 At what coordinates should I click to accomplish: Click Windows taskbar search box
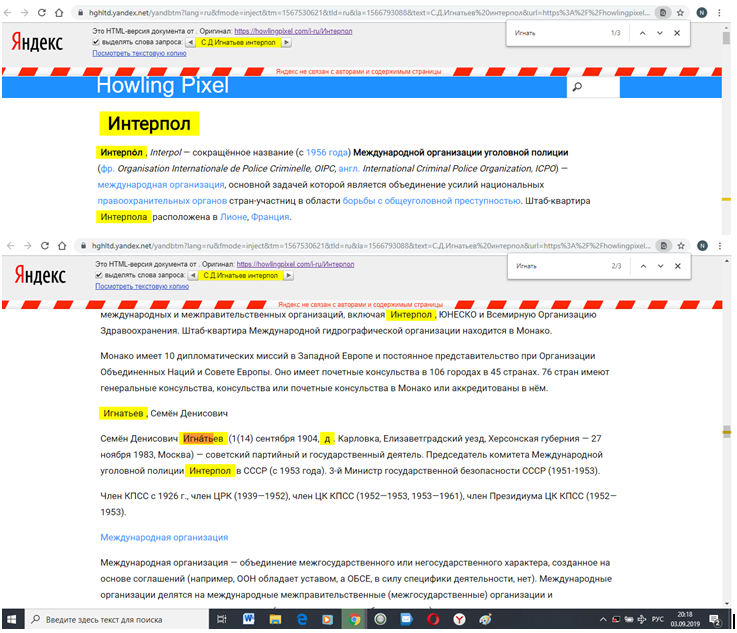tap(117, 619)
